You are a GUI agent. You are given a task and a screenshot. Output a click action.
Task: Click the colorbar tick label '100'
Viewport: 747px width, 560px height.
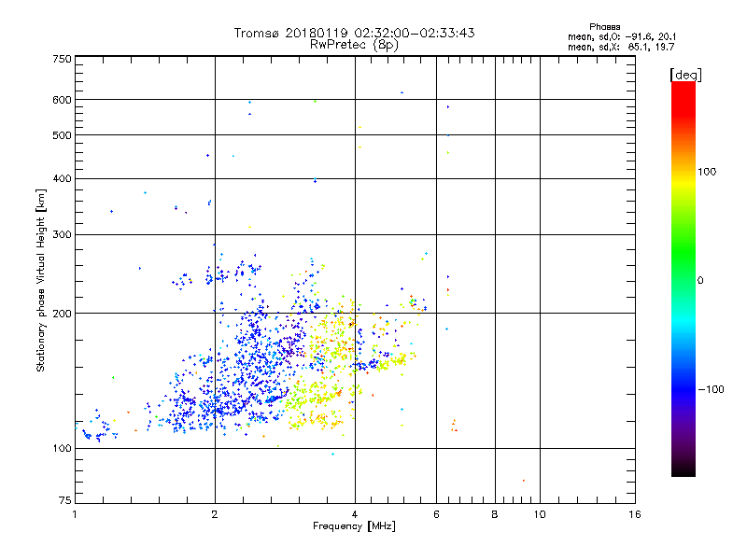(707, 172)
